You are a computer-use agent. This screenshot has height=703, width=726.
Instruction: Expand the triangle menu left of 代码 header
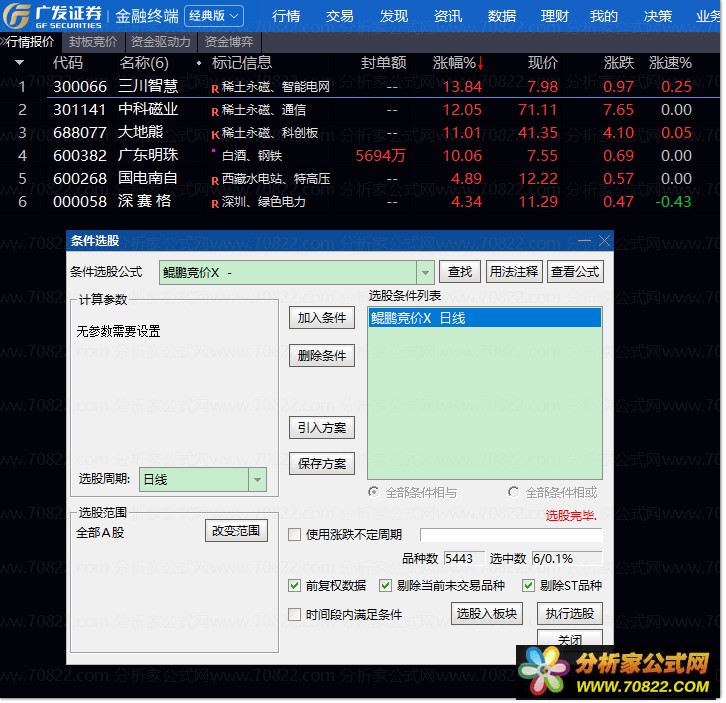[19, 62]
